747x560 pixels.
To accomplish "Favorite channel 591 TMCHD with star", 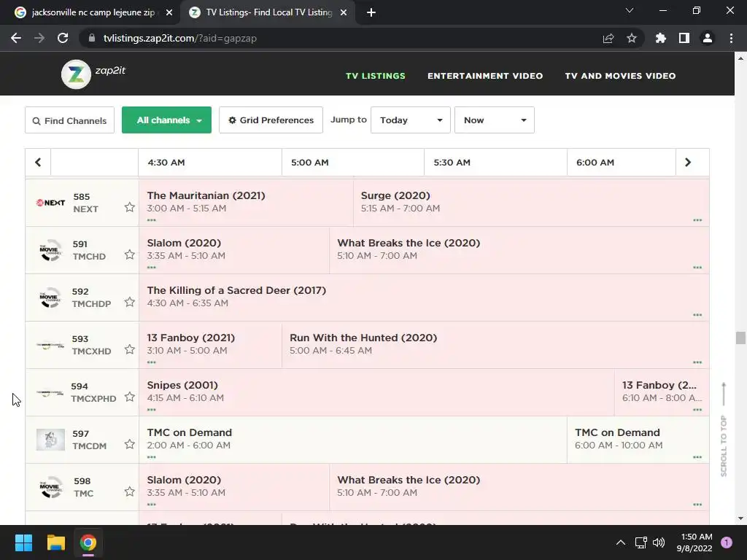I will tap(130, 254).
